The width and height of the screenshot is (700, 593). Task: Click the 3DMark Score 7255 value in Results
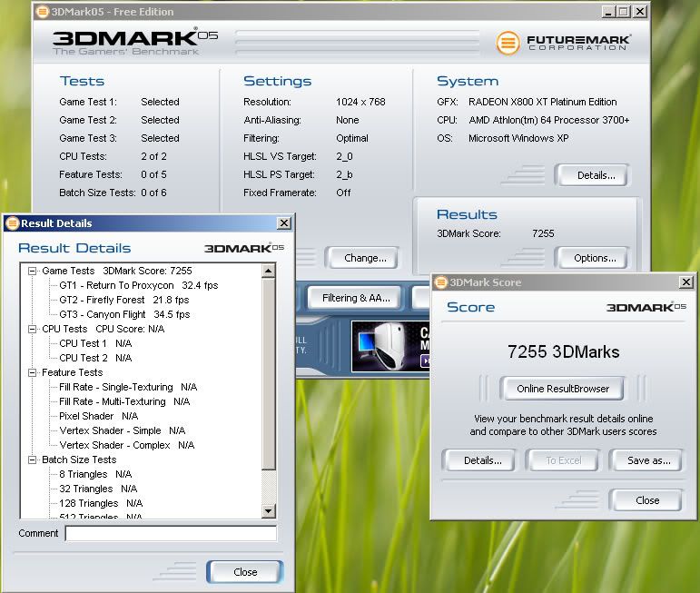543,233
